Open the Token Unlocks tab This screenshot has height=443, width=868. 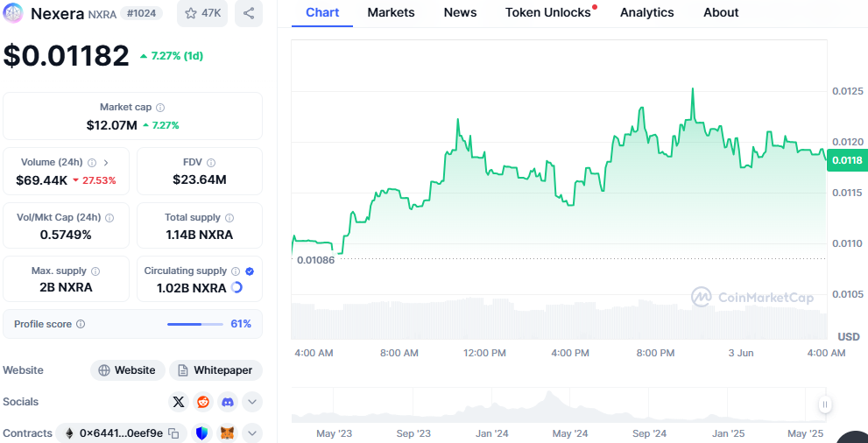click(x=548, y=12)
